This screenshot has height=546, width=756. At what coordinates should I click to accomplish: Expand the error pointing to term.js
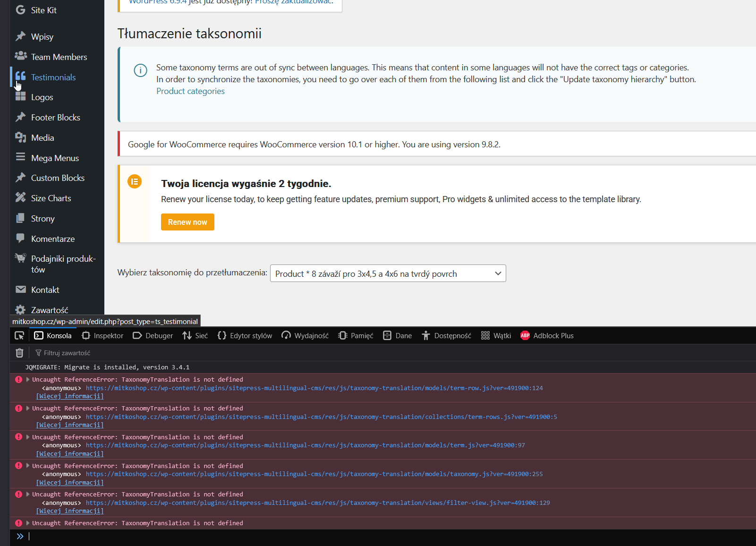coord(28,437)
